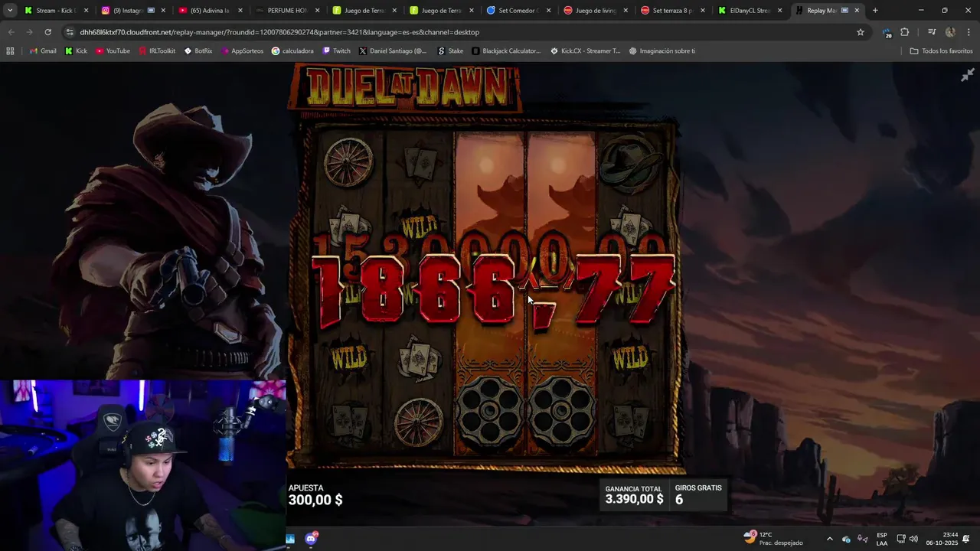Open the extension with the 20 badge
Screen dimensions: 980x551
point(887,32)
